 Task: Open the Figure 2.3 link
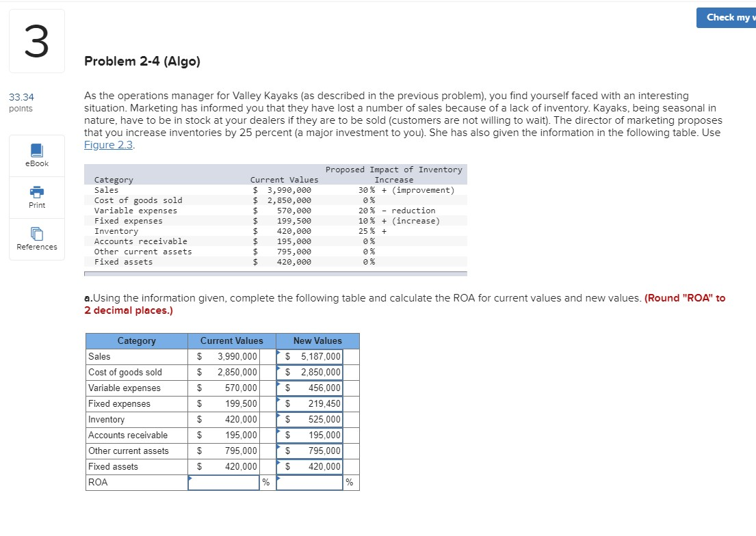(x=108, y=144)
